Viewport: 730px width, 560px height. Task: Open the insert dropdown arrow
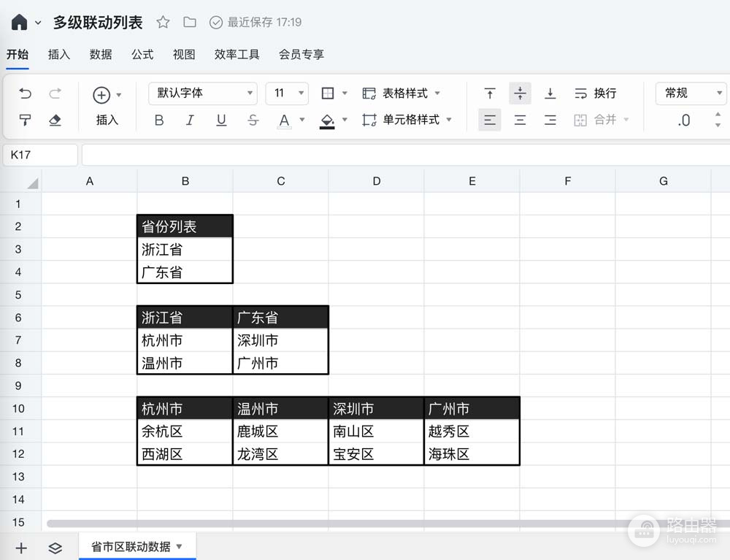point(119,95)
